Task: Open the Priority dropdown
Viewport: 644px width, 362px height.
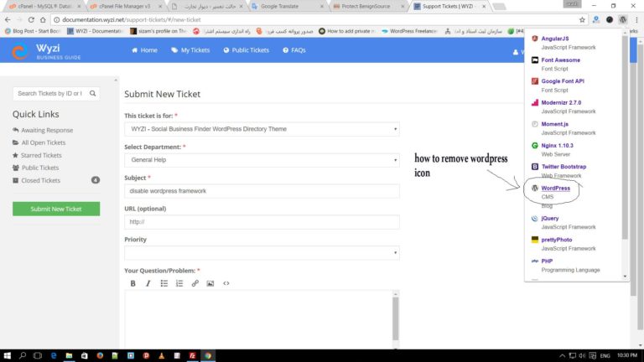Action: point(262,253)
